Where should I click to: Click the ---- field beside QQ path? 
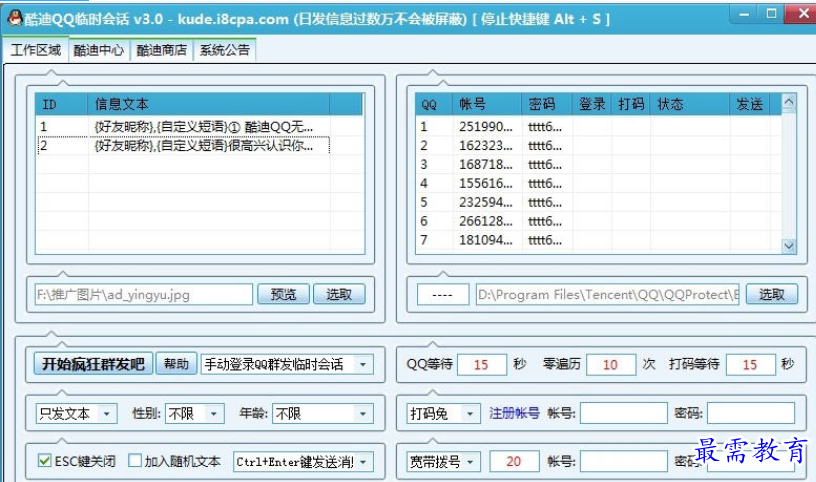click(443, 295)
